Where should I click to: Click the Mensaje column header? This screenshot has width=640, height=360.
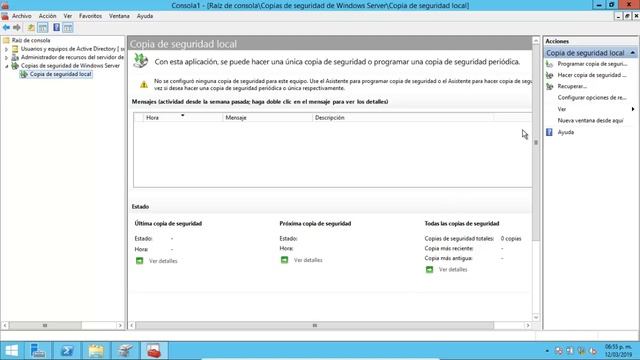coord(267,118)
